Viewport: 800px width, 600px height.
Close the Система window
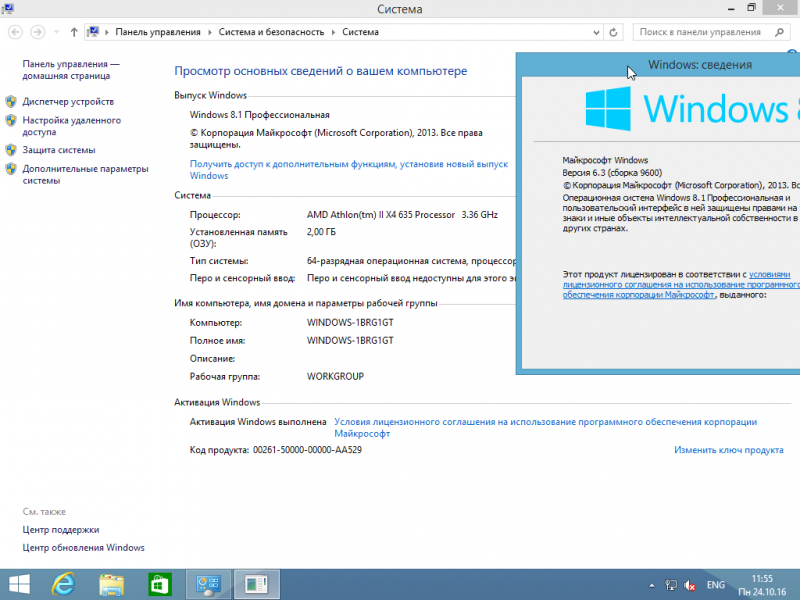tap(781, 8)
